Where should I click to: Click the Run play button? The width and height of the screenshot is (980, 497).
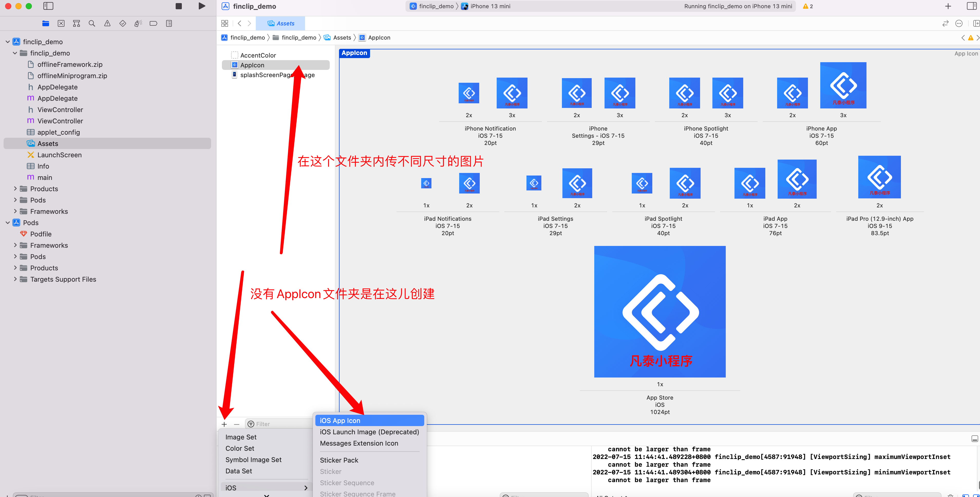click(x=202, y=6)
